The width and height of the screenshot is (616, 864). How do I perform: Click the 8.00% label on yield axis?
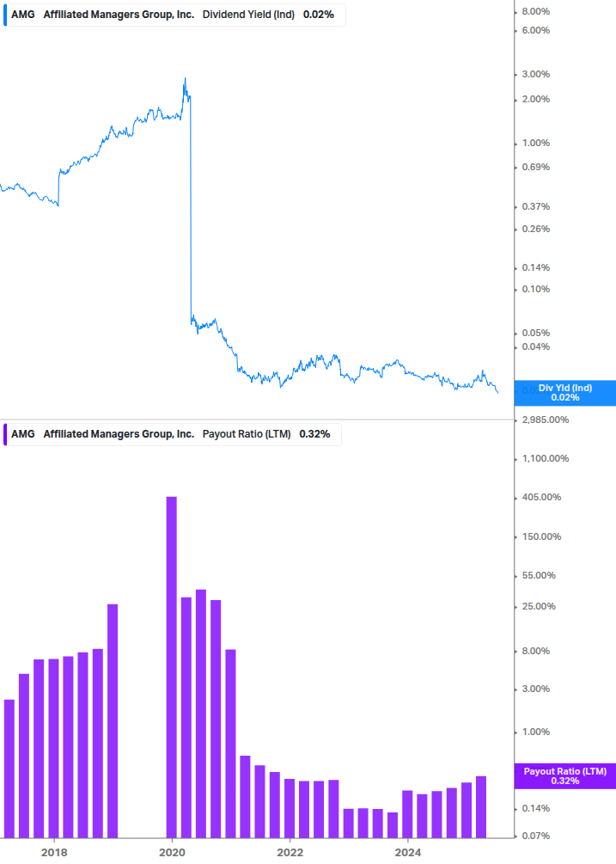pos(535,11)
